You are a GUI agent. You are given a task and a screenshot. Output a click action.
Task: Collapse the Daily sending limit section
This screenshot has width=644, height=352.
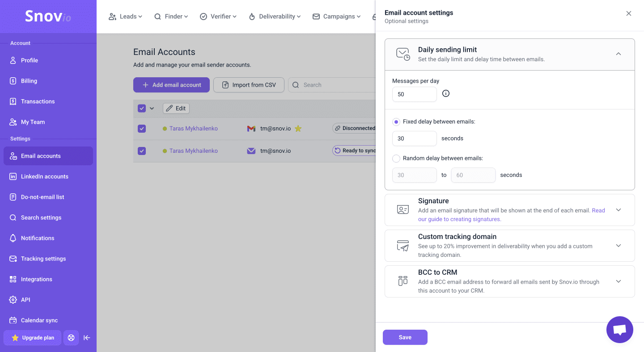pyautogui.click(x=619, y=54)
